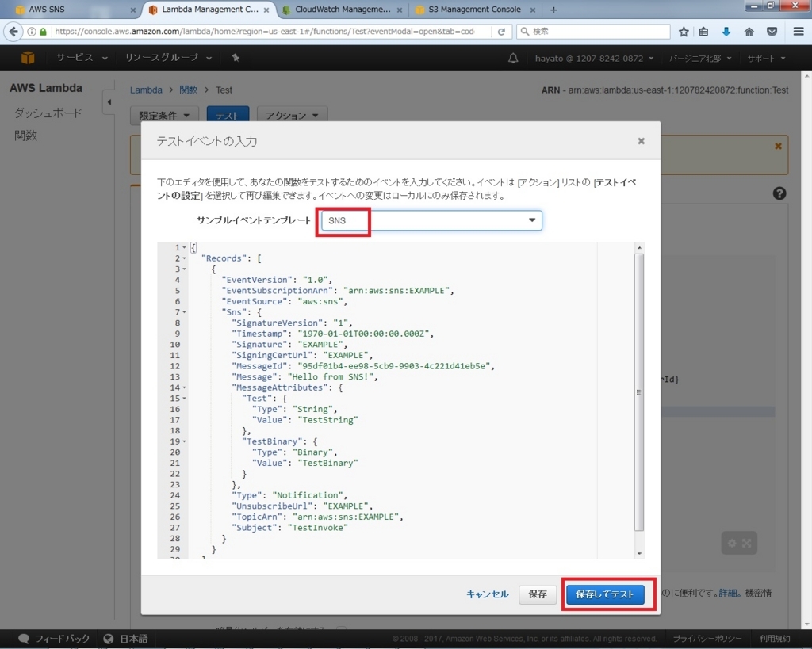The width and height of the screenshot is (812, 649).
Task: Dismiss the orange banner with X
Action: pyautogui.click(x=778, y=147)
